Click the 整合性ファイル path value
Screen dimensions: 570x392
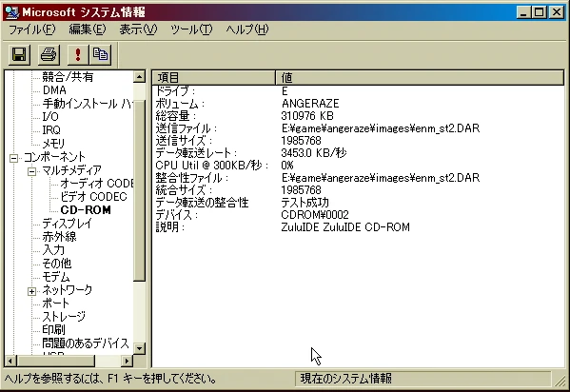(x=381, y=178)
